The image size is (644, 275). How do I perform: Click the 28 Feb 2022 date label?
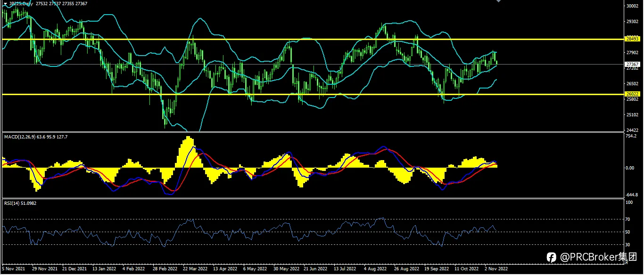point(165,269)
